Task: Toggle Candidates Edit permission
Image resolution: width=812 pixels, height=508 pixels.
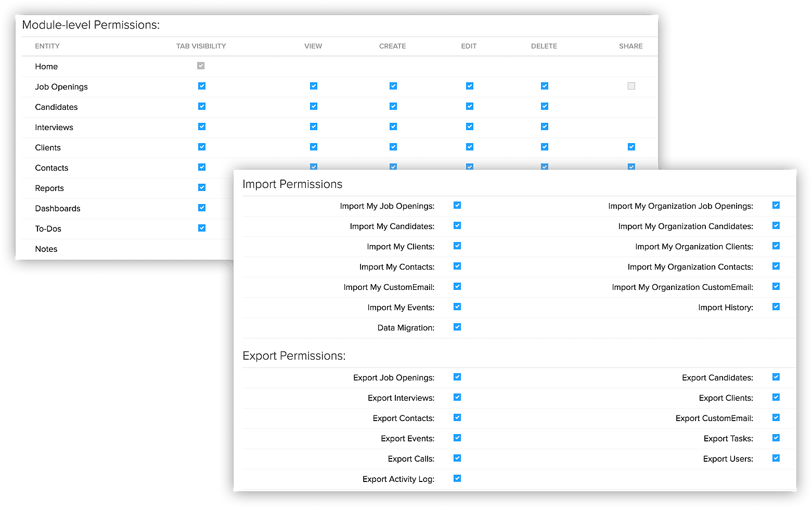Action: click(470, 106)
